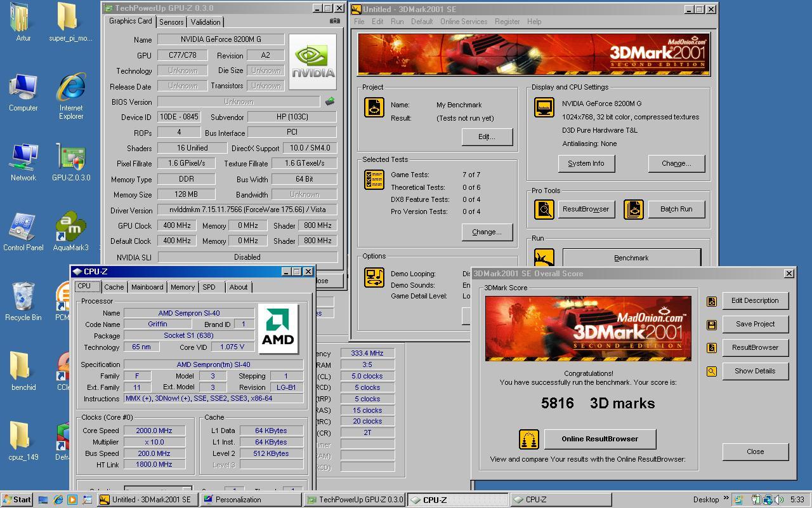Click the GPU-Z screenshot camera icon
This screenshot has width=812, height=508.
coord(334,21)
